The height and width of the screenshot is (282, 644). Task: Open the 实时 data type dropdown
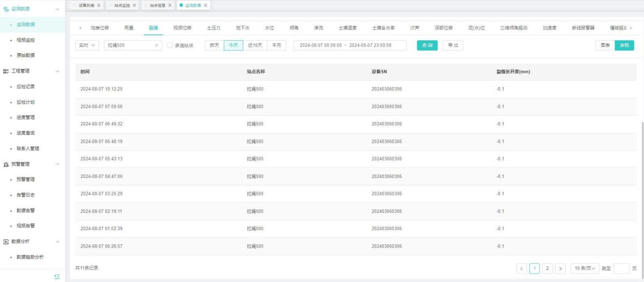click(87, 45)
